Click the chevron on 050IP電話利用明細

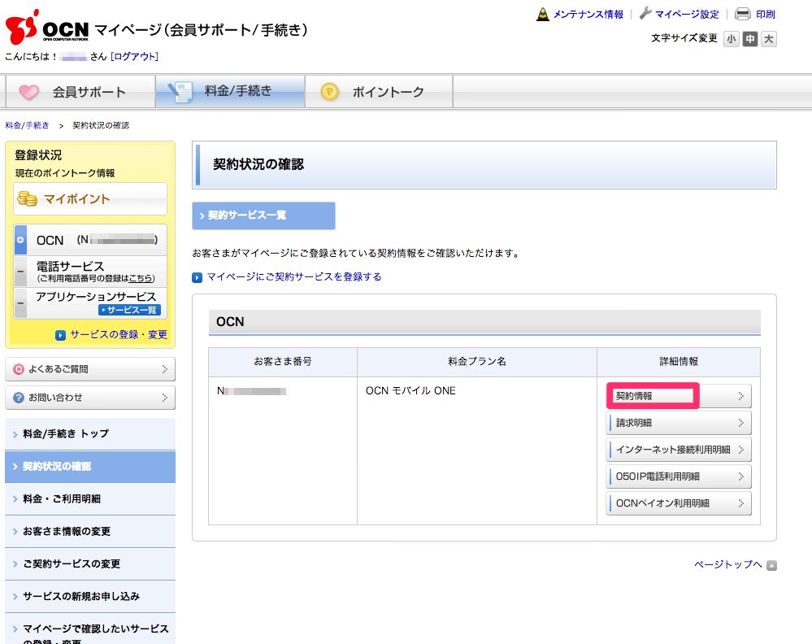pos(741,476)
